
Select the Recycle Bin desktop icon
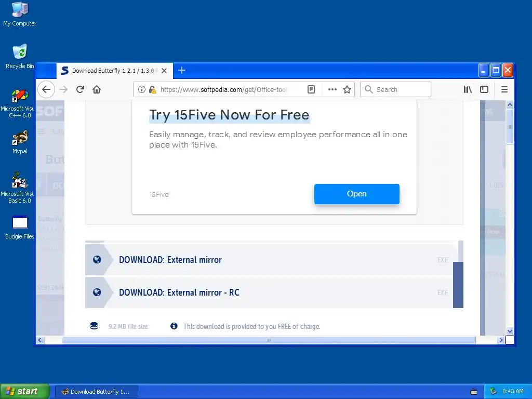20,57
